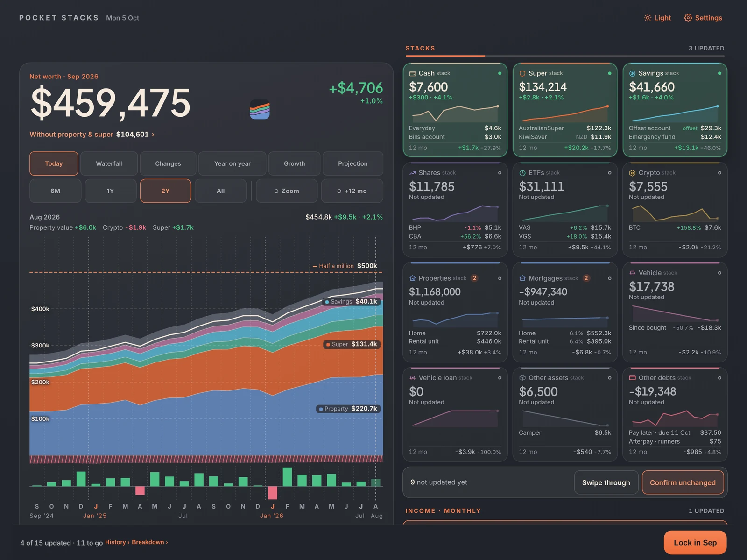Open the History link chevron
The width and height of the screenshot is (747, 560).
coord(128,542)
